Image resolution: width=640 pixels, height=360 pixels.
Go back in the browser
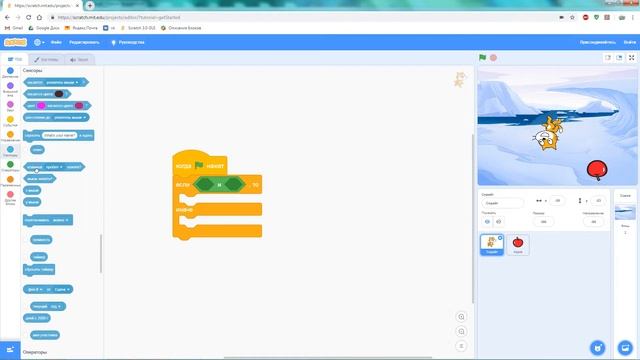[7, 18]
